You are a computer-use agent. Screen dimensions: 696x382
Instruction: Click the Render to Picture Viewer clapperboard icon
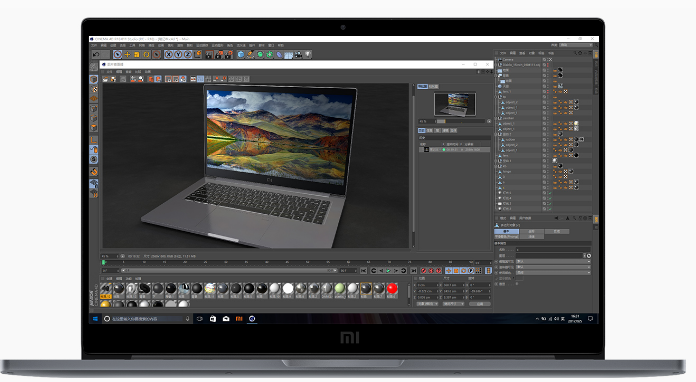[x=219, y=55]
